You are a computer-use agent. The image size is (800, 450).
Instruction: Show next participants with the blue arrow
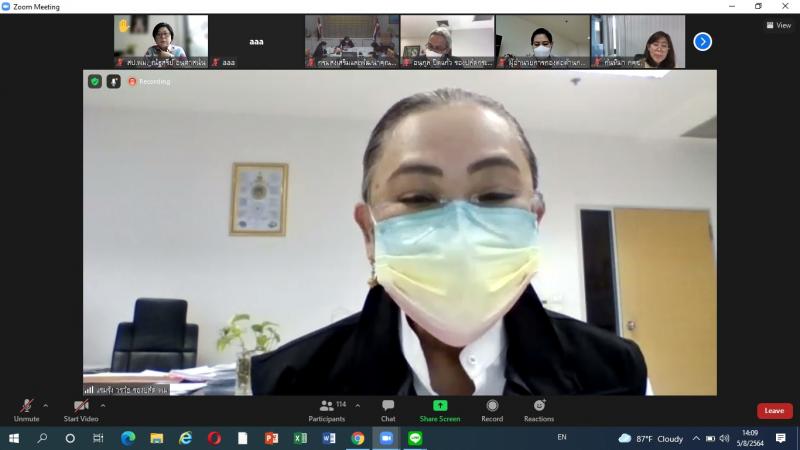click(703, 42)
